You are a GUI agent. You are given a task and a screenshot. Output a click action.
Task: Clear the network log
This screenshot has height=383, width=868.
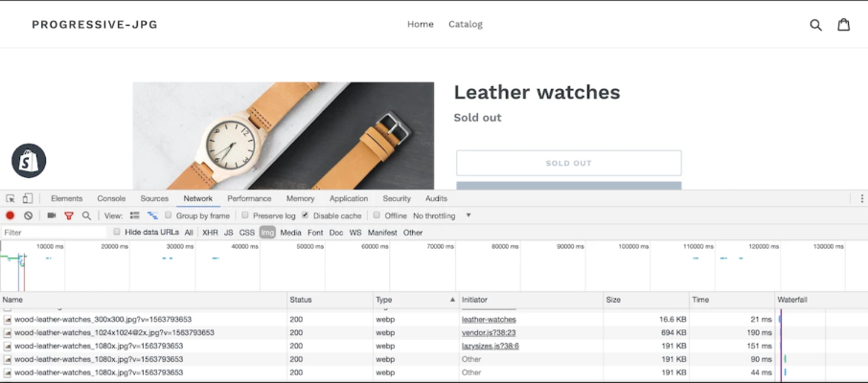click(28, 215)
